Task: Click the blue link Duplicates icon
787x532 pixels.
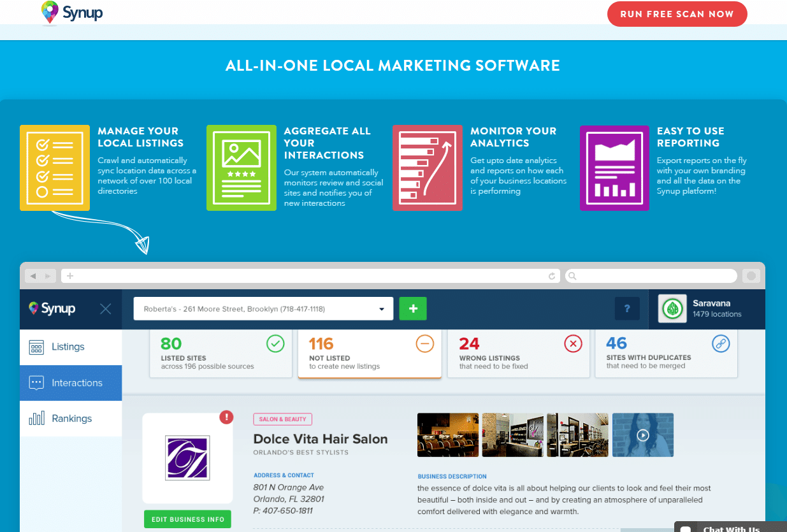Action: pos(721,344)
